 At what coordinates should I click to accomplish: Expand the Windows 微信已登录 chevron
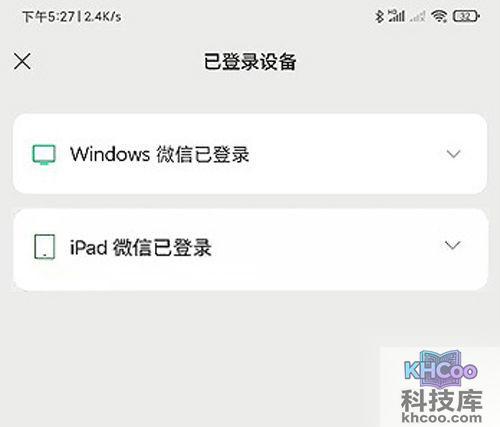coord(454,154)
